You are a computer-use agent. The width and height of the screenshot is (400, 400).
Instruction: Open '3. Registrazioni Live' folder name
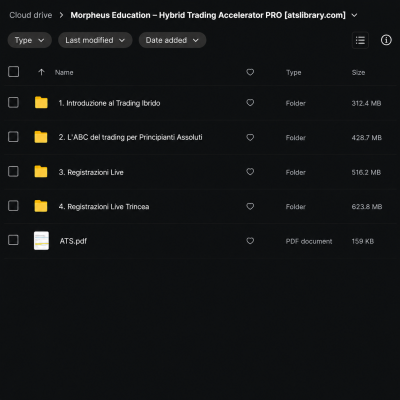(x=91, y=172)
